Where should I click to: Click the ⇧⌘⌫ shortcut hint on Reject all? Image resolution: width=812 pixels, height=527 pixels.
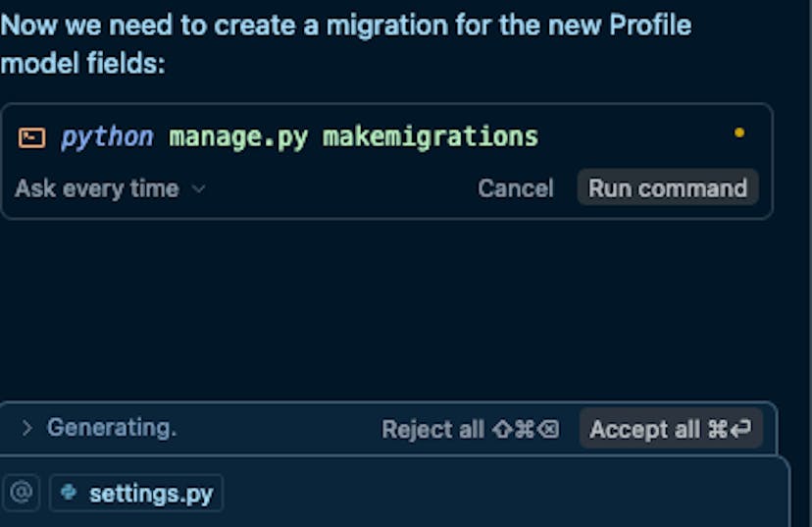[x=524, y=429]
